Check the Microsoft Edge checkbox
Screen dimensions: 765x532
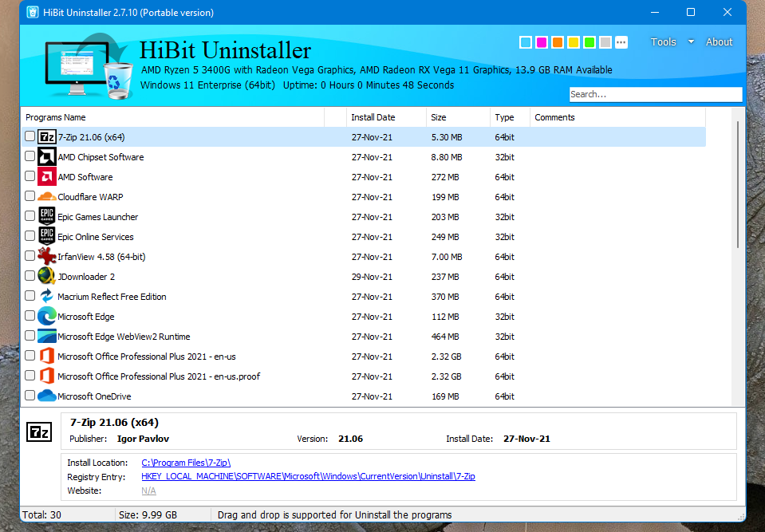click(x=30, y=316)
